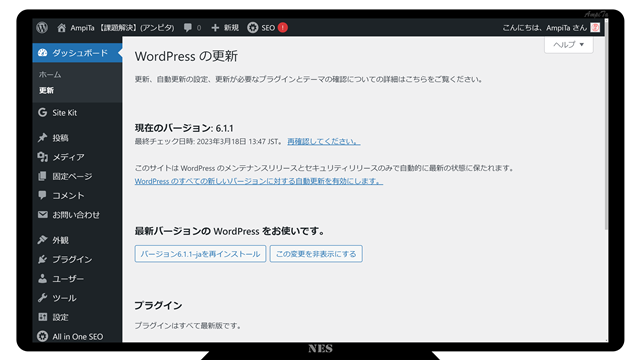Screen dimensions: 640x360
Task: Click the wrench icon for ツール
Action: [x=42, y=298]
